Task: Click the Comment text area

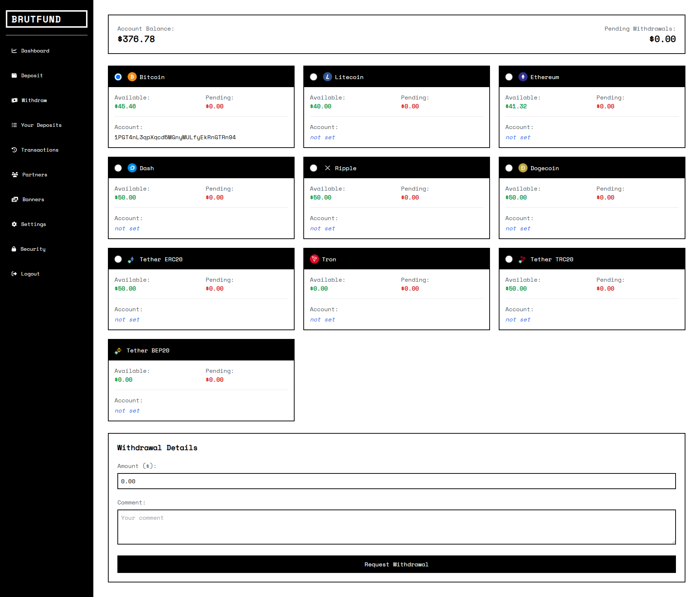Action: [x=397, y=527]
